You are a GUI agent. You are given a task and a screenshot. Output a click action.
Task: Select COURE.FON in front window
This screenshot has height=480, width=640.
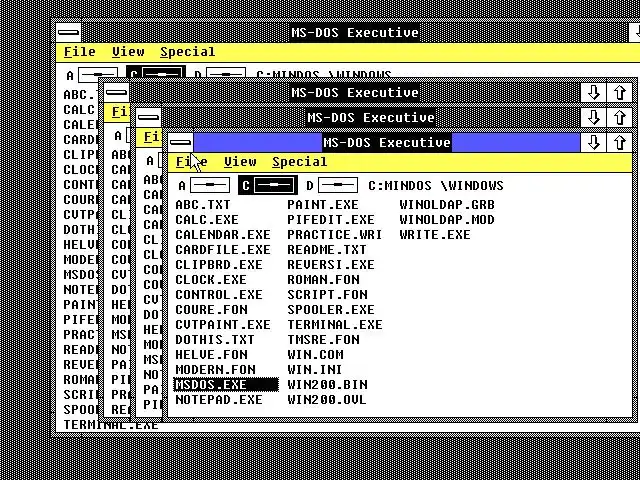coord(211,310)
